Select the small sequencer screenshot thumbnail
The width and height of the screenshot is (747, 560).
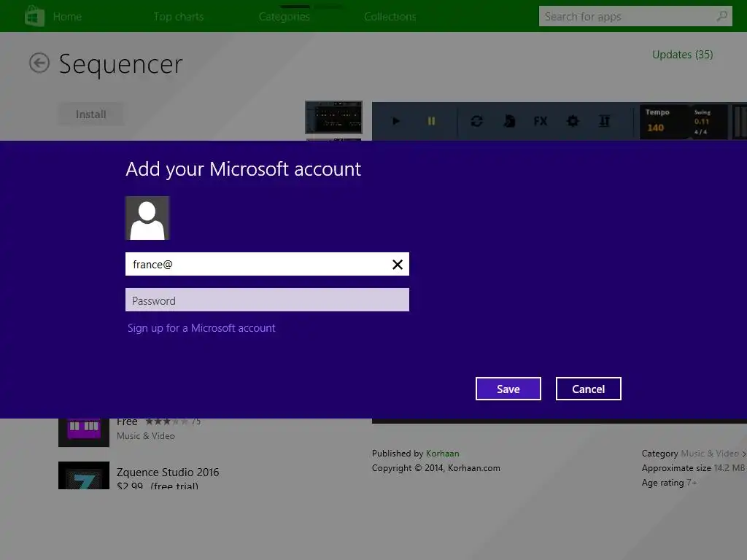click(333, 117)
